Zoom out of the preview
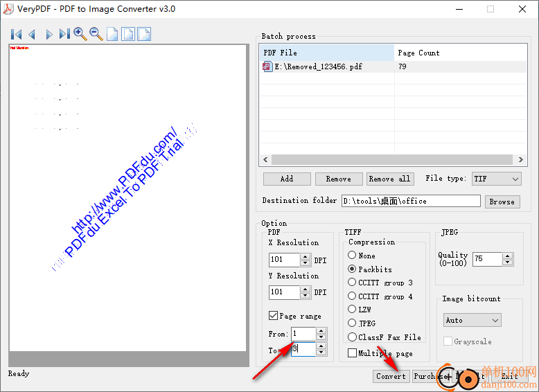Image resolution: width=539 pixels, height=392 pixels. (x=96, y=34)
